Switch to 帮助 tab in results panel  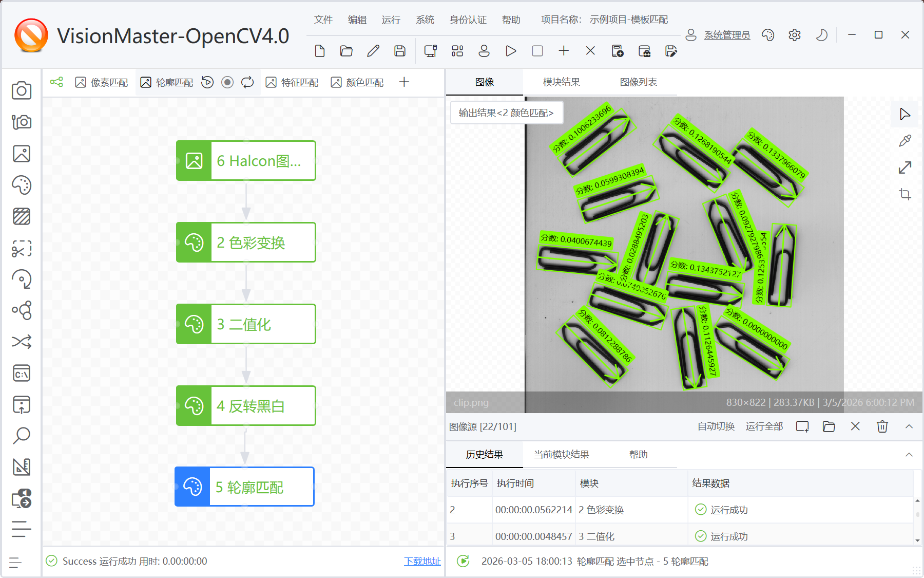click(639, 455)
